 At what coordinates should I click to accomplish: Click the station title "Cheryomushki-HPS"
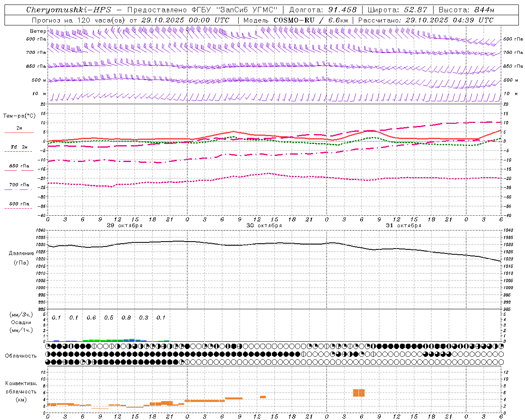tap(68, 10)
